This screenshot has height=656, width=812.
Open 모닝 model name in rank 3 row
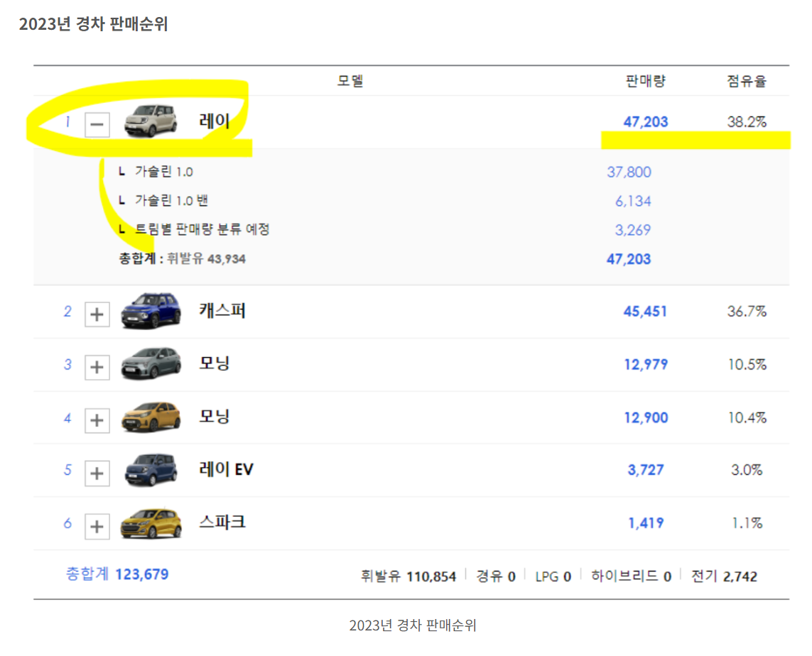tap(215, 363)
